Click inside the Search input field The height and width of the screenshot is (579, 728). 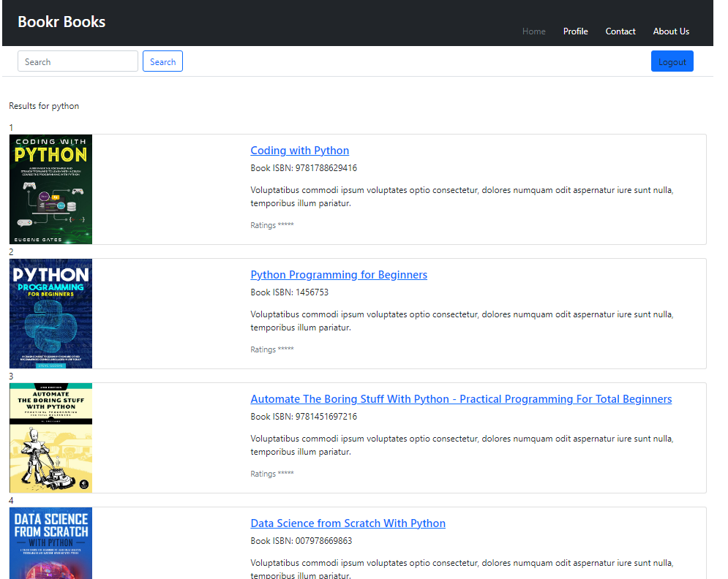78,61
